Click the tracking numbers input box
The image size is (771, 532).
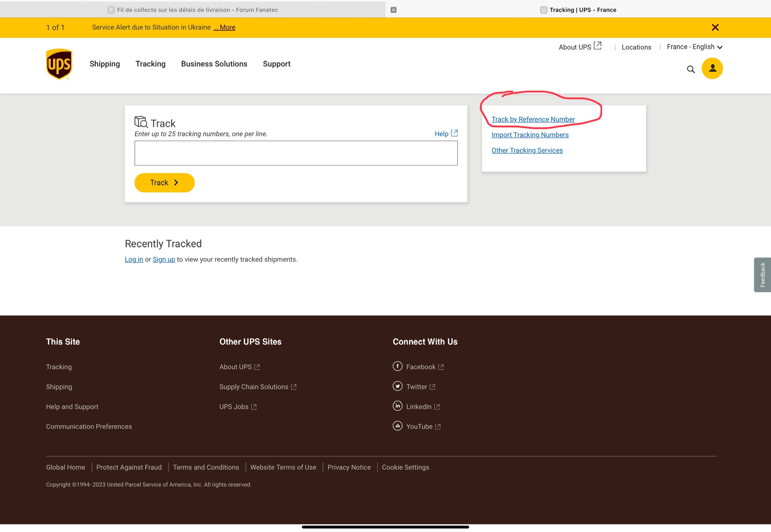click(x=296, y=153)
